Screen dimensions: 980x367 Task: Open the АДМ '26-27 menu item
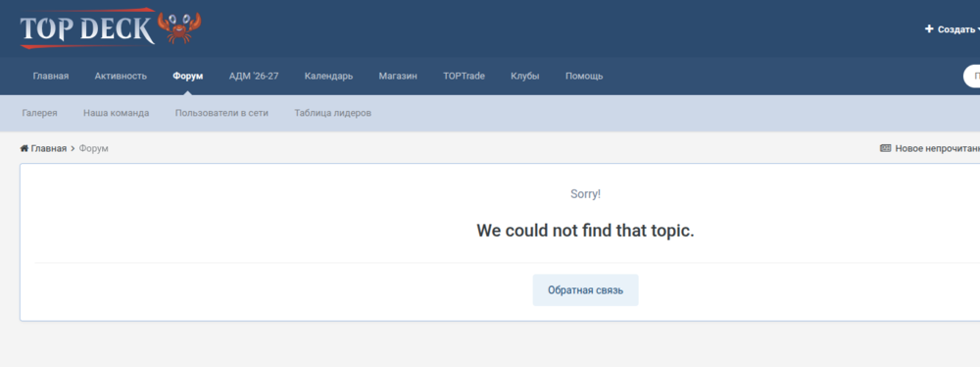click(x=254, y=76)
